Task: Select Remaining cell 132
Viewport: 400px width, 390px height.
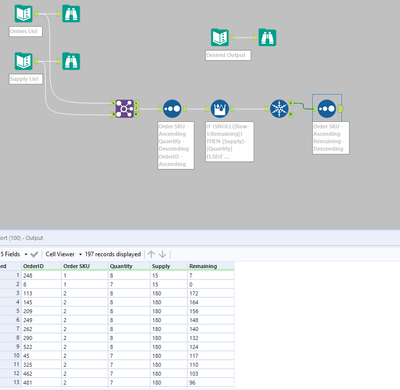Action: (x=211, y=338)
